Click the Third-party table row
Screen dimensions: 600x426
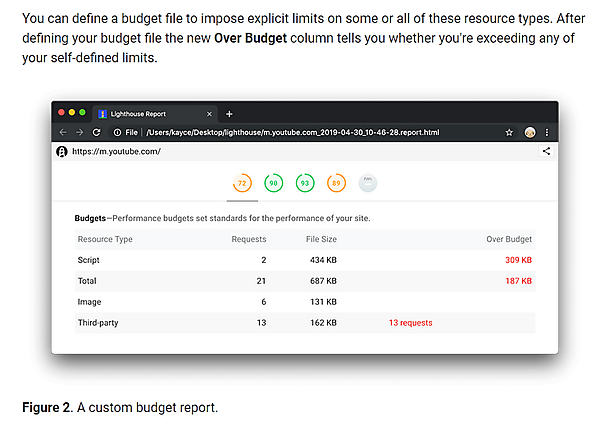click(x=305, y=323)
